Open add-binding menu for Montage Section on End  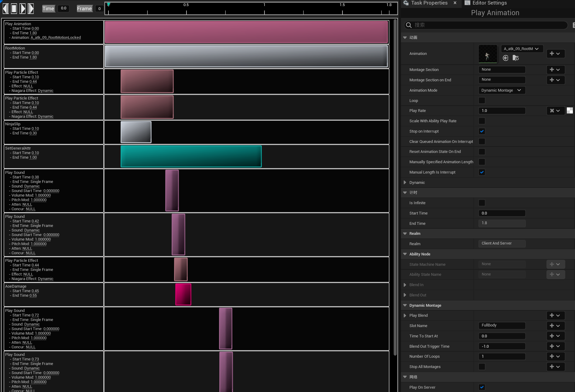click(556, 80)
